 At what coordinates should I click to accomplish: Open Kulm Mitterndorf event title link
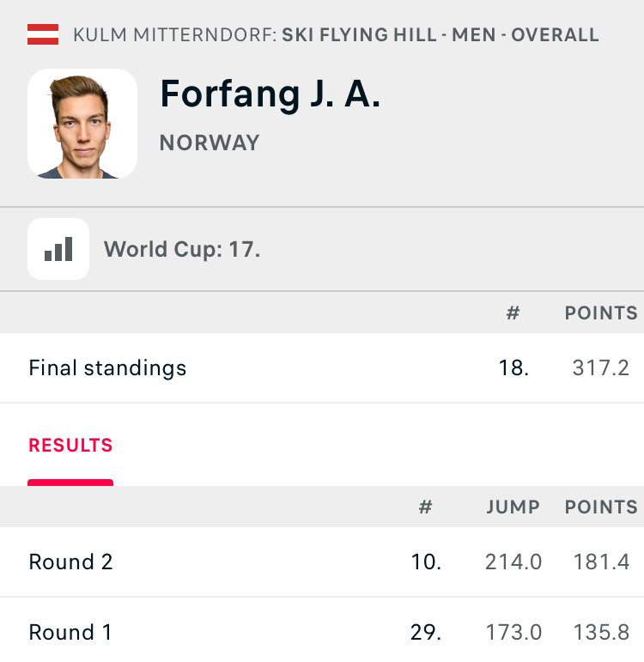pyautogui.click(x=336, y=34)
